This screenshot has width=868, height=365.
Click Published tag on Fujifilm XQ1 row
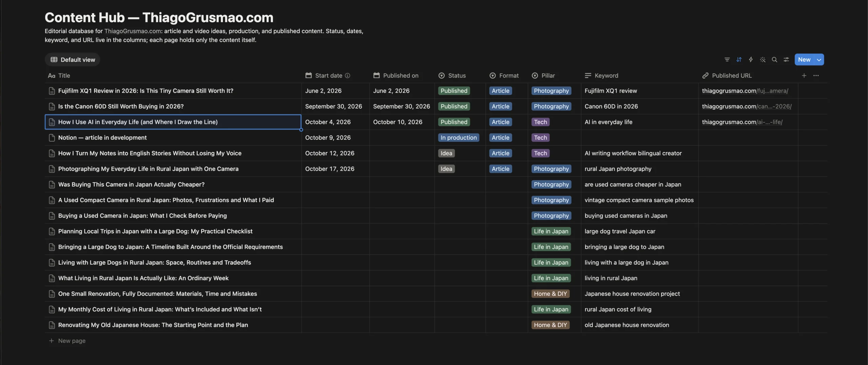click(x=454, y=91)
